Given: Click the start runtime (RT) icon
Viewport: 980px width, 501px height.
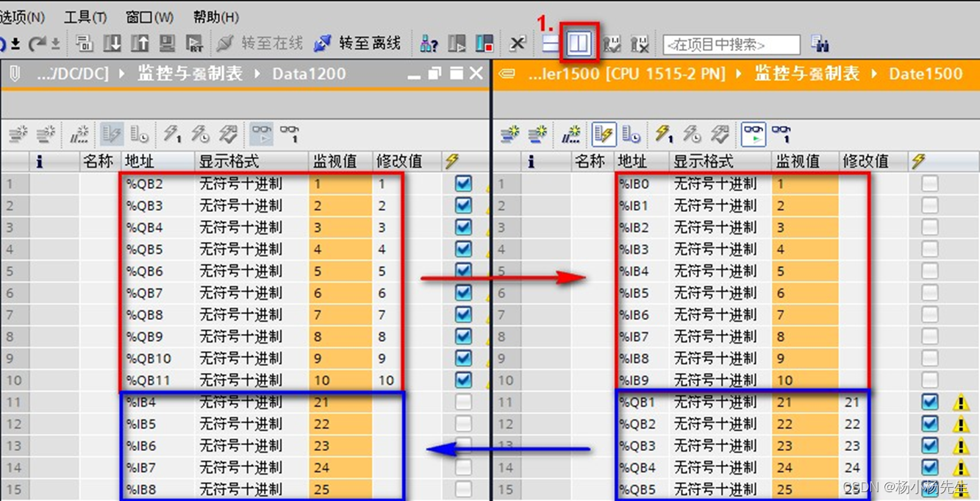Looking at the screenshot, I should click(x=194, y=44).
